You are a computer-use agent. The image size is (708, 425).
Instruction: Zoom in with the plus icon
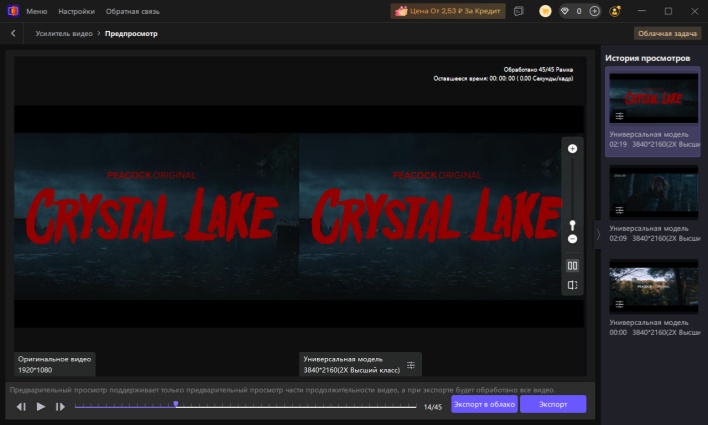(572, 149)
